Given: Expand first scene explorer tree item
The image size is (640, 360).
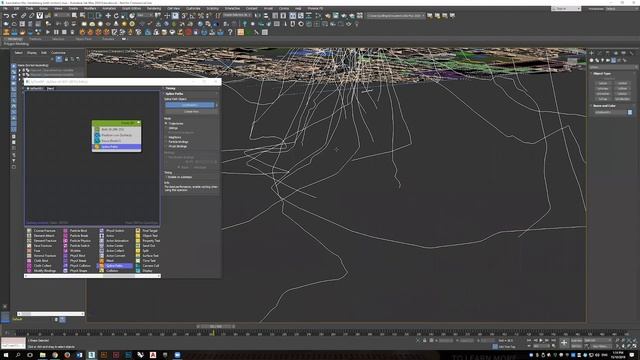Looking at the screenshot, I should [x=20, y=70].
